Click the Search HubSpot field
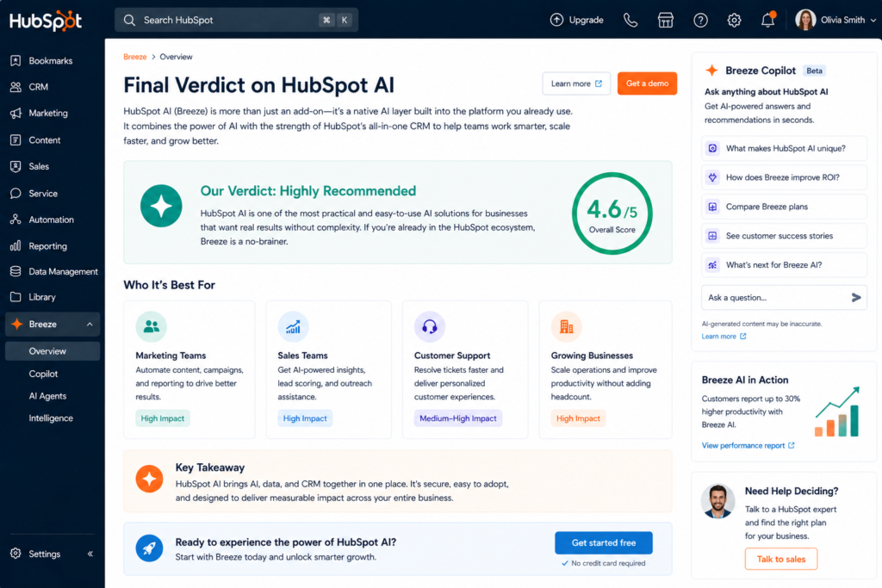Image resolution: width=882 pixels, height=588 pixels. pyautogui.click(x=236, y=21)
